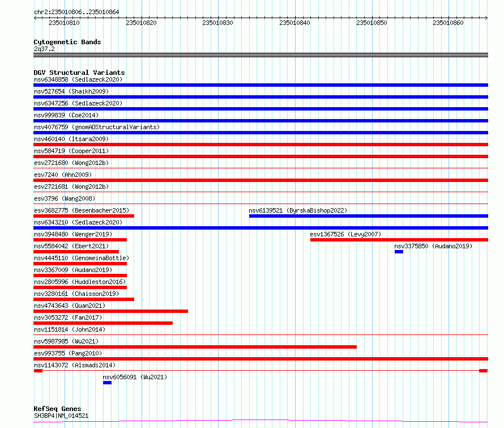Screen dimensions: 504x428
Task: Click nsv1143072 (Alsmadi2014) label
Action: [x=75, y=365]
